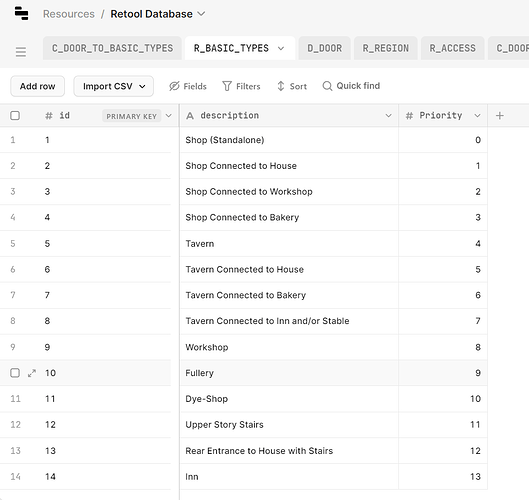Select the 'Shop Connected to Workshop' cell
This screenshot has height=500, width=529.
pos(289,191)
